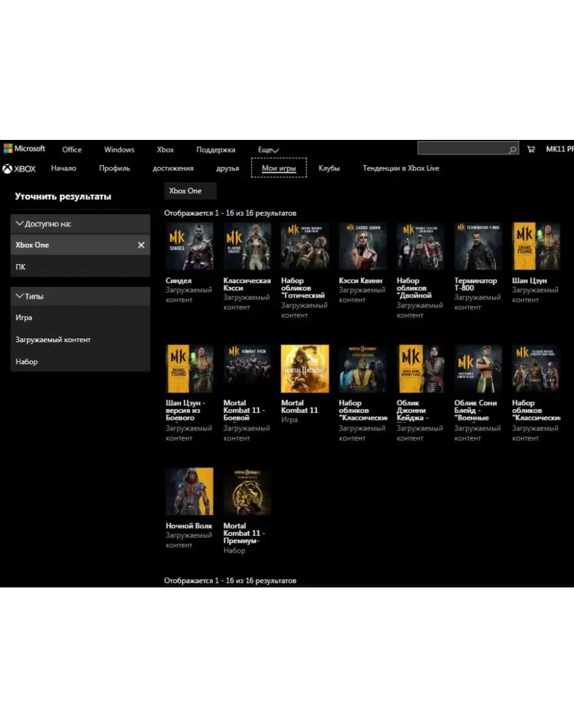The width and height of the screenshot is (574, 728).
Task: Collapse the Доступно на section
Action: pyautogui.click(x=20, y=224)
